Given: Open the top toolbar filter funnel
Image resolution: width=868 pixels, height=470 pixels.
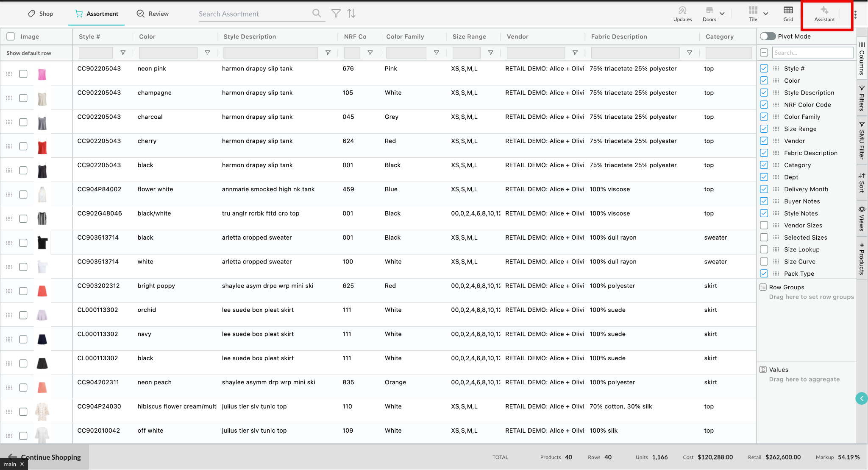Looking at the screenshot, I should pos(336,14).
